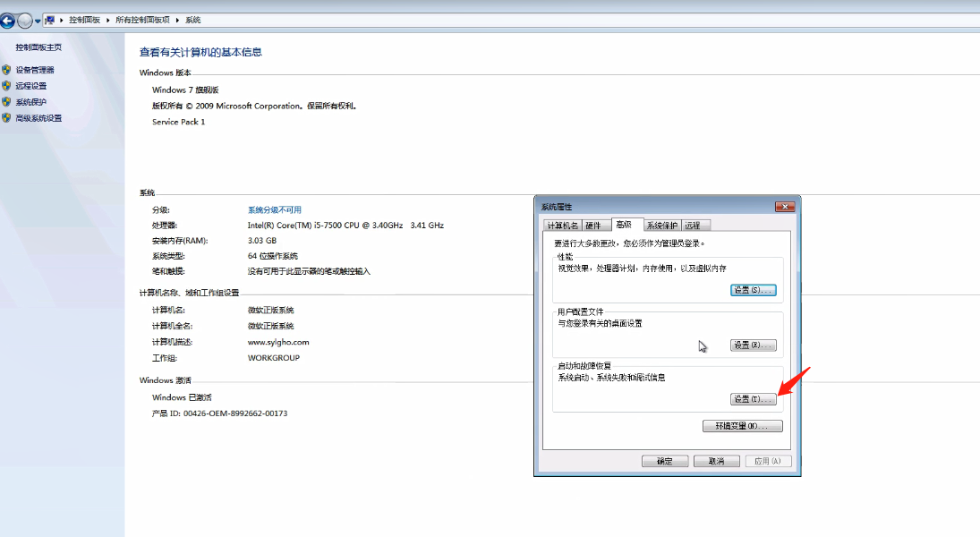Image resolution: width=980 pixels, height=537 pixels.
Task: Go to 控制面板 in the address breadcrumb
Action: (x=84, y=20)
